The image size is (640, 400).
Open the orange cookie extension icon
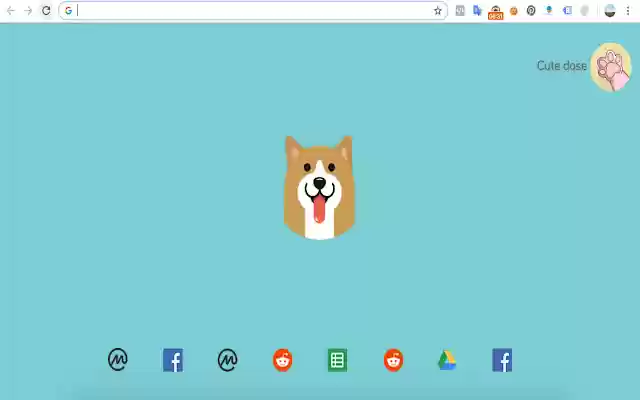click(x=513, y=11)
